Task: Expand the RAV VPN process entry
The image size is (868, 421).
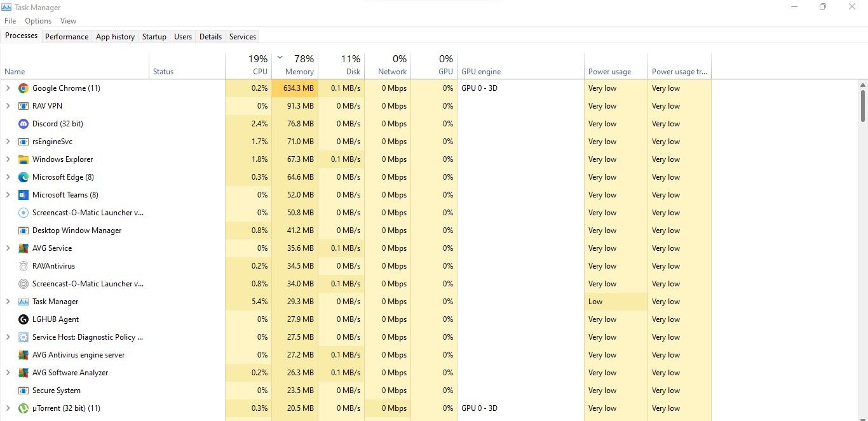Action: pos(8,106)
